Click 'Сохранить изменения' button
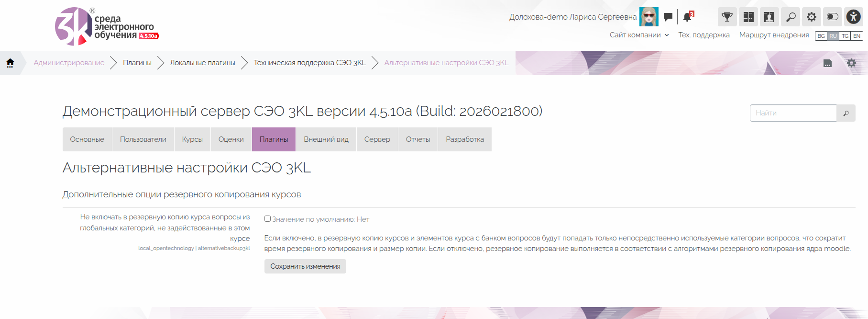The width and height of the screenshot is (868, 319). (x=305, y=266)
